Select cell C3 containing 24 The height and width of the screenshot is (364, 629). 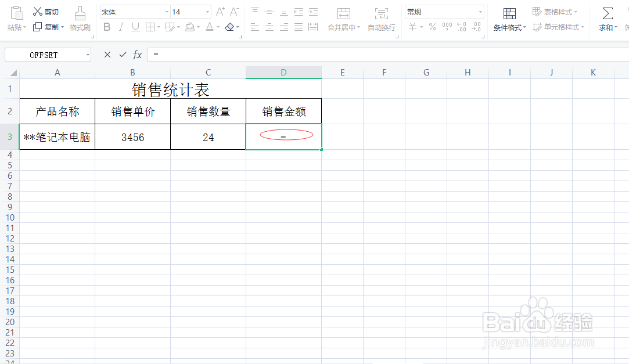(x=208, y=137)
